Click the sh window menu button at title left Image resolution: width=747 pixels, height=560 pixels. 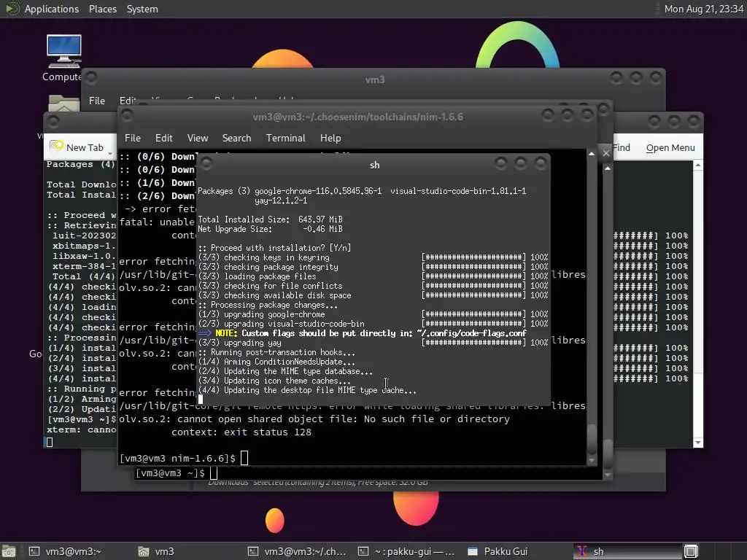[206, 164]
